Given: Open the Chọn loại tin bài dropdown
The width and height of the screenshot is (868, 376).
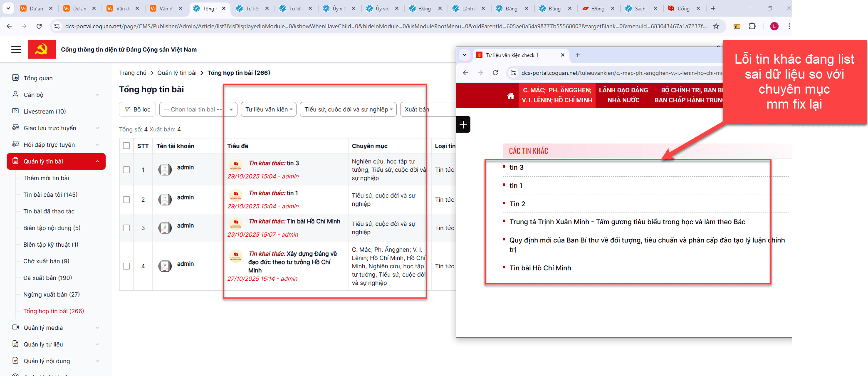Looking at the screenshot, I should pyautogui.click(x=198, y=109).
